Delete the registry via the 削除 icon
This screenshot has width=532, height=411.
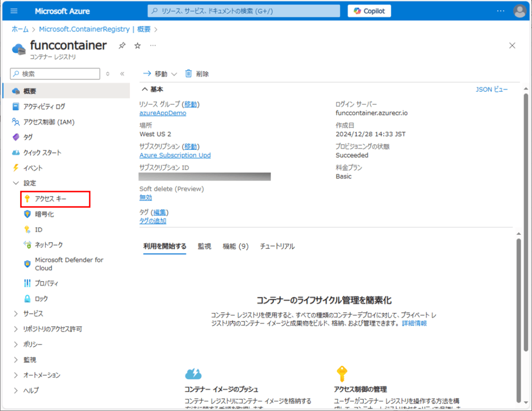pyautogui.click(x=197, y=73)
